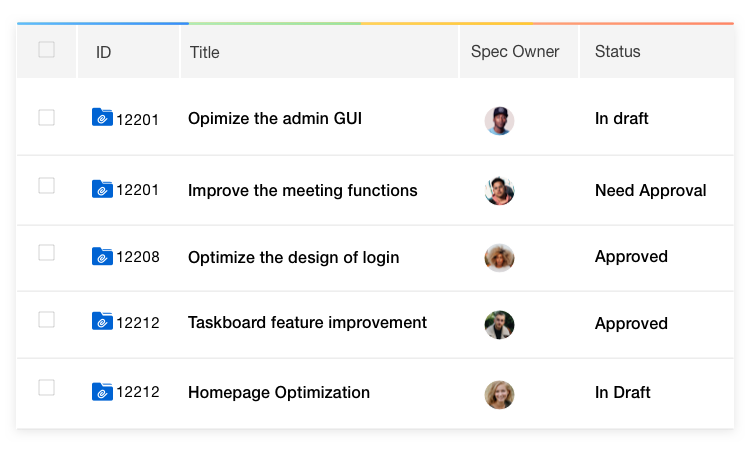Open folder icon next to ID 12208
Screen dimensions: 750x450
point(102,256)
